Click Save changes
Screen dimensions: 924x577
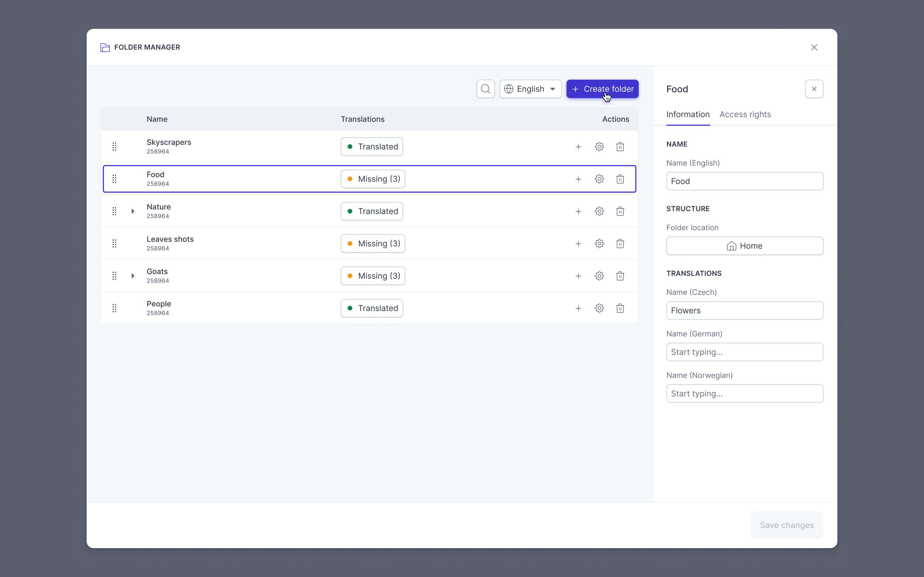(787, 525)
